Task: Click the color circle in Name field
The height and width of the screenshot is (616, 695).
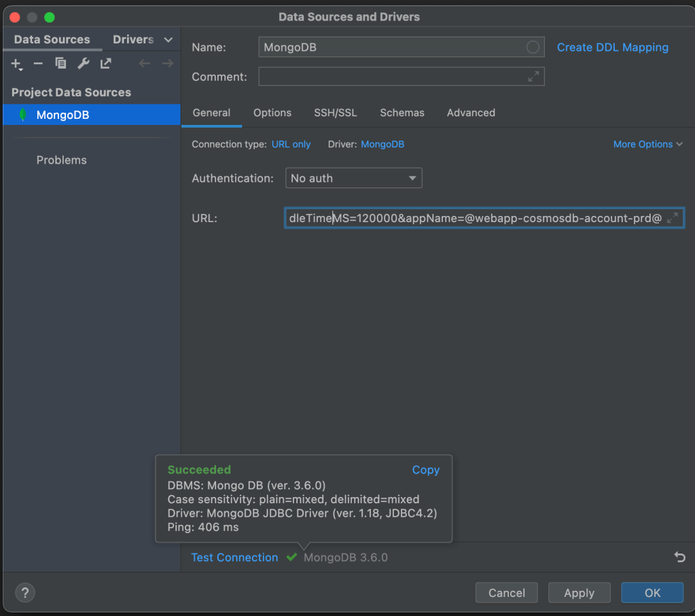Action: point(533,48)
